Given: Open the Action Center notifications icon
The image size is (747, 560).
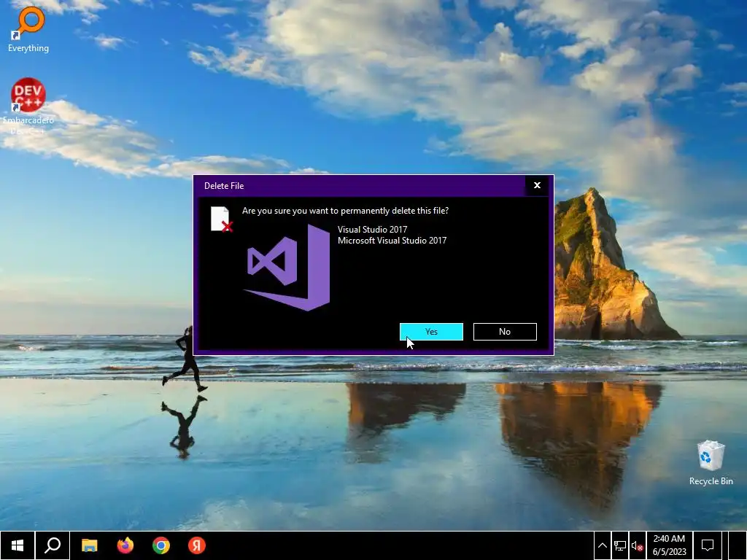Looking at the screenshot, I should tap(708, 545).
